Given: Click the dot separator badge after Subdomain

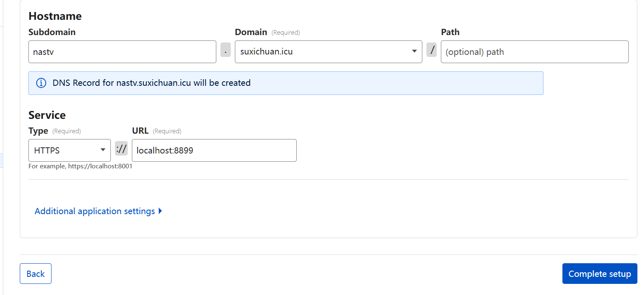Looking at the screenshot, I should click(225, 52).
